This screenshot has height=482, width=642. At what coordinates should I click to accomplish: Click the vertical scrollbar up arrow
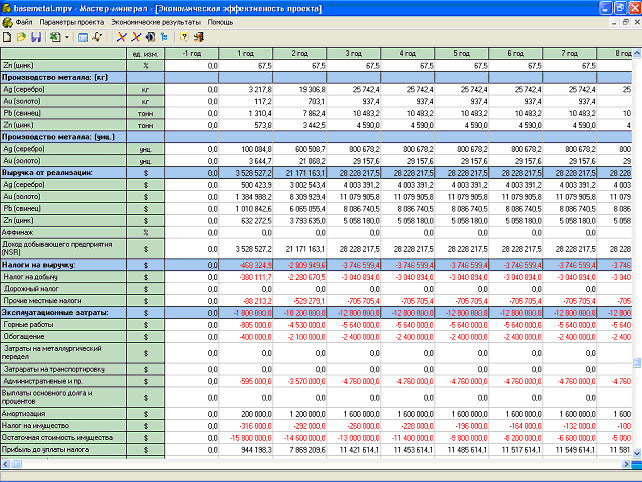coord(636,52)
